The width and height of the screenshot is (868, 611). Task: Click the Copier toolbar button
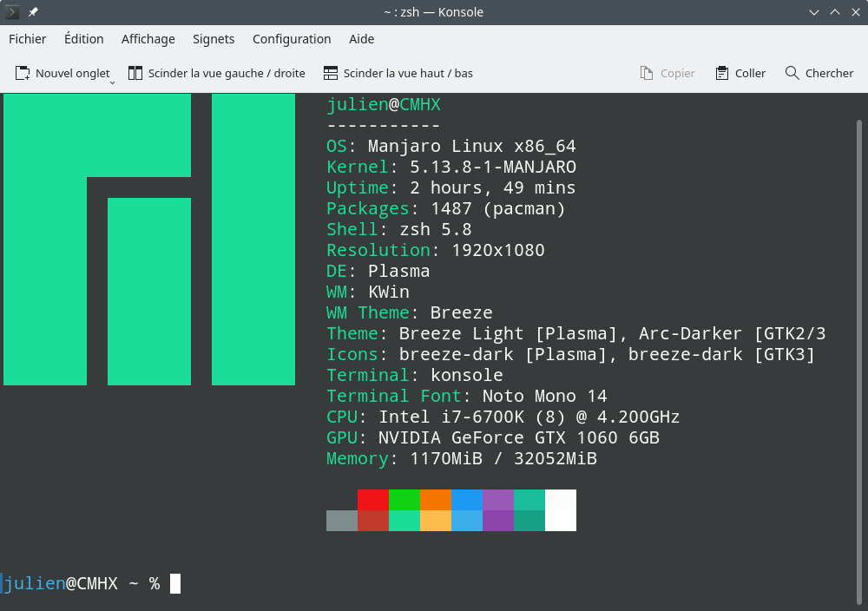[667, 73]
